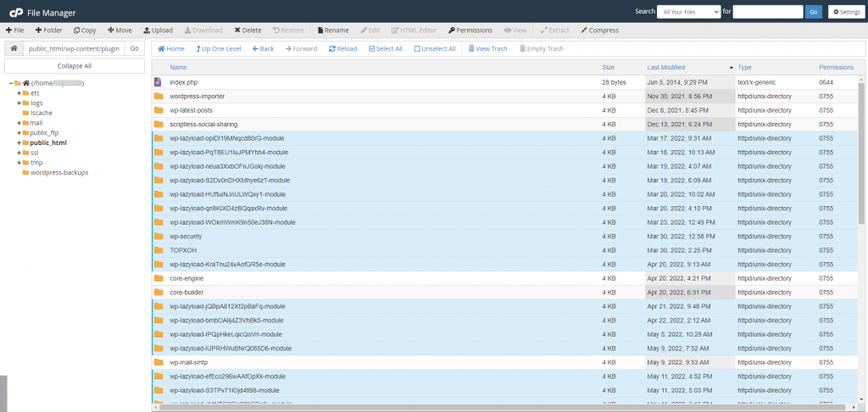Click Extract in the toolbar
The width and height of the screenshot is (868, 412).
554,31
